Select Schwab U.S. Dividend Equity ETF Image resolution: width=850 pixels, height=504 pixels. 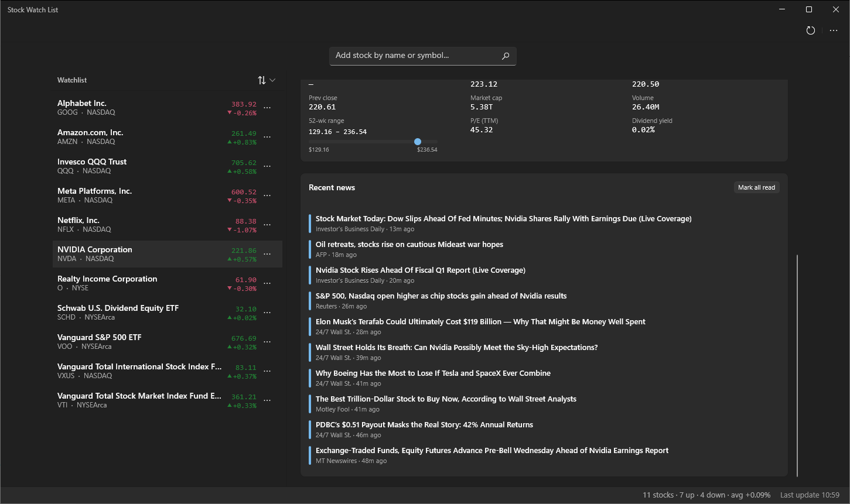168,313
